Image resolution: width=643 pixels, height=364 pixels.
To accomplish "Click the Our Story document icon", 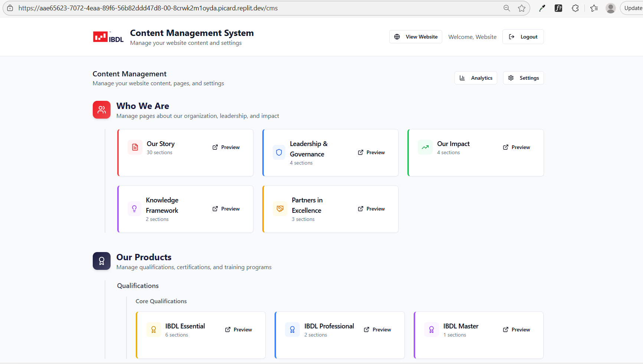I will pyautogui.click(x=135, y=147).
